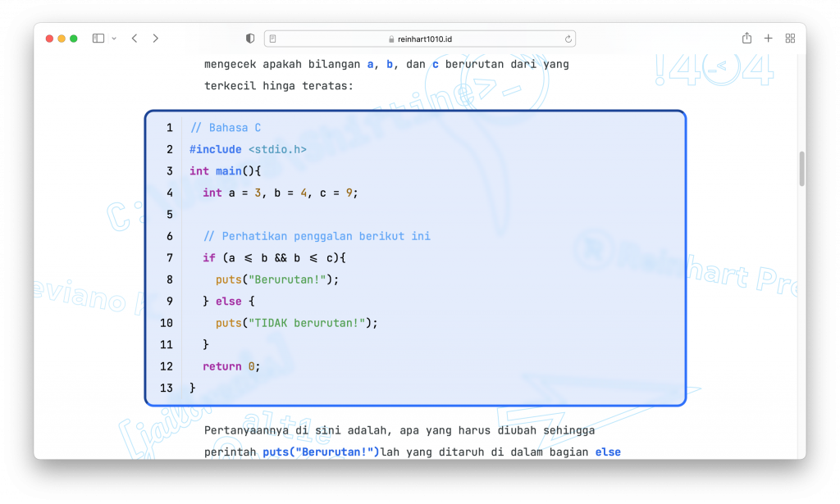Viewport: 840px width, 504px height.
Task: Open the privacy report shield icon
Action: [x=250, y=39]
